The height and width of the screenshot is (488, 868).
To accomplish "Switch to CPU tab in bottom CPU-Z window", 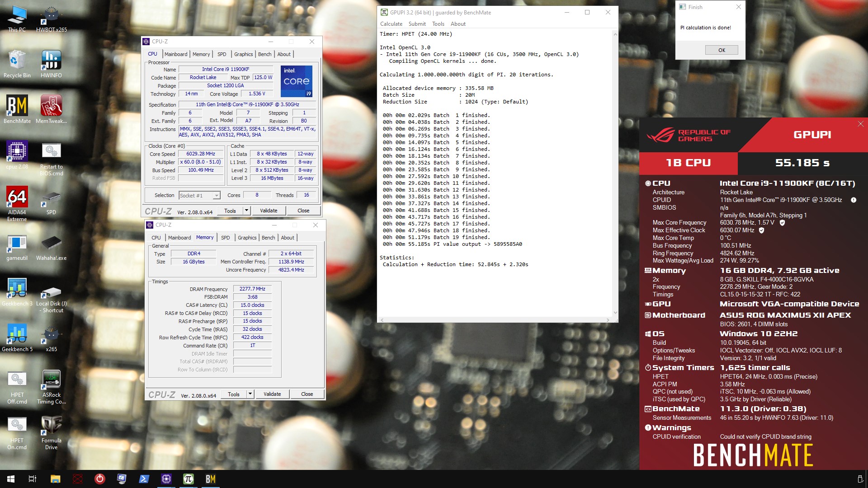I will pyautogui.click(x=156, y=238).
